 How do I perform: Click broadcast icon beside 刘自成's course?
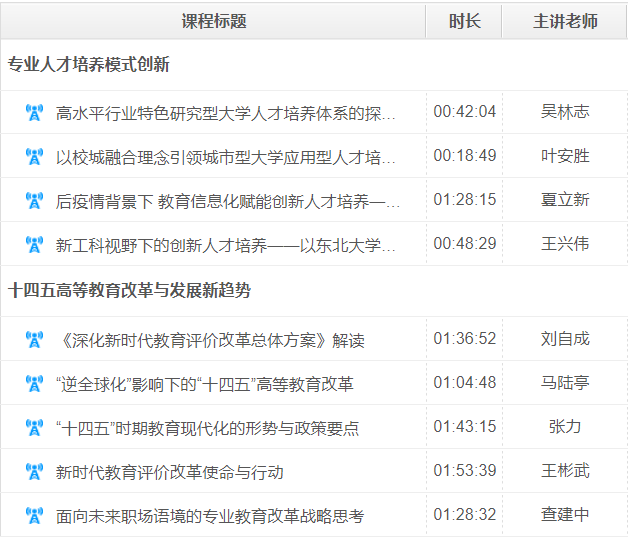click(34, 340)
